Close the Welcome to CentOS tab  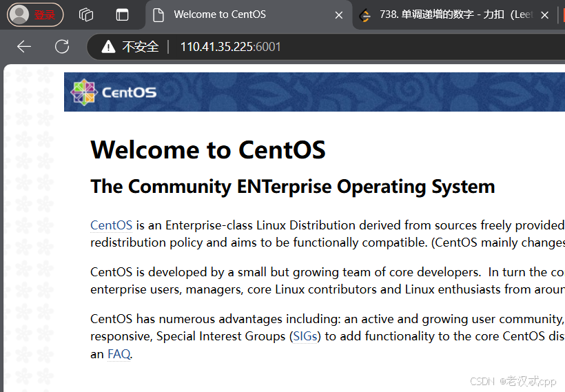pyautogui.click(x=339, y=15)
